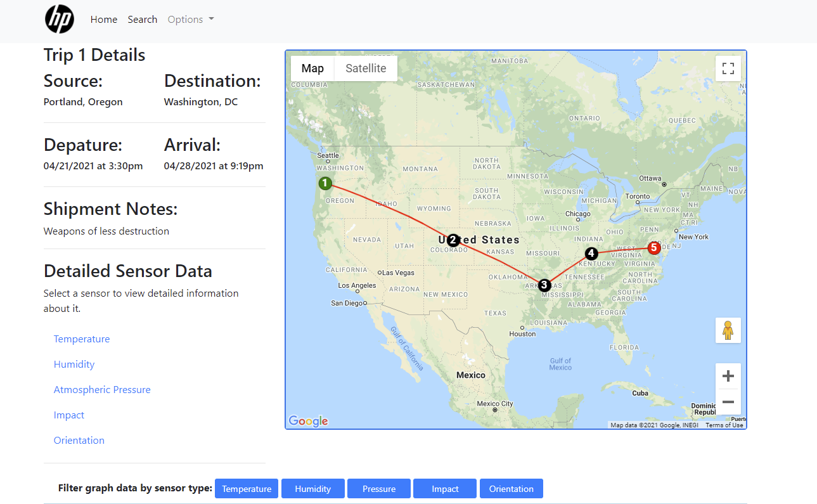
Task: Open the Atmospheric Pressure sensor link
Action: [x=102, y=390]
